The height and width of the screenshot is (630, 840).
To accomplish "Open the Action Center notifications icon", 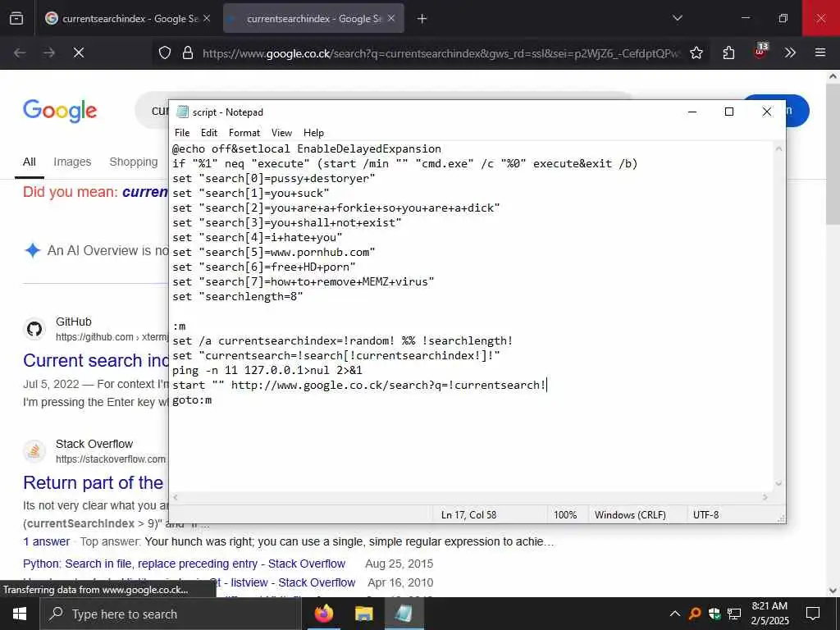I will coord(813,614).
